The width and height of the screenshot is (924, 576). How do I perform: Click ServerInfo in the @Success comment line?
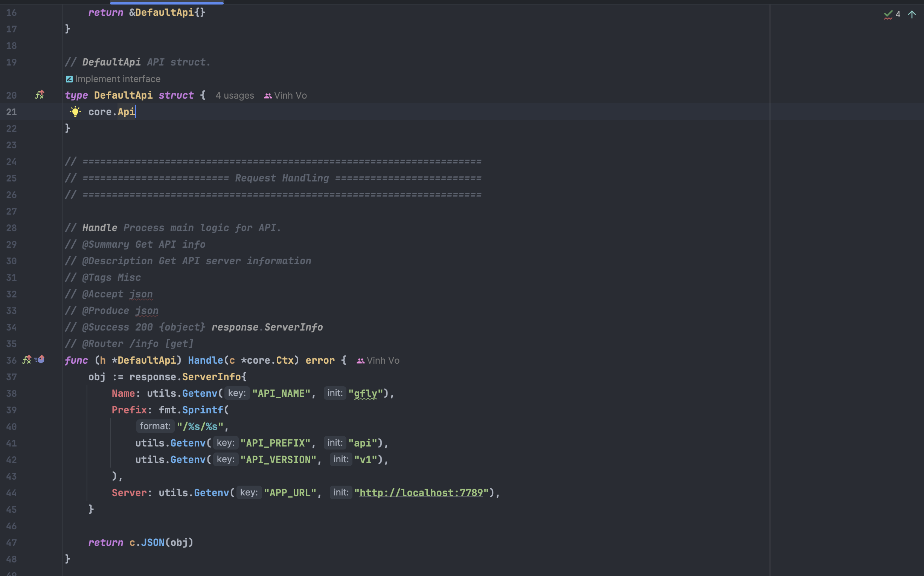click(x=293, y=327)
